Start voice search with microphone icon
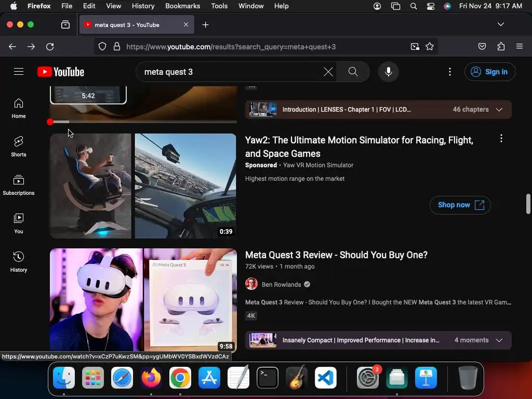 point(389,72)
